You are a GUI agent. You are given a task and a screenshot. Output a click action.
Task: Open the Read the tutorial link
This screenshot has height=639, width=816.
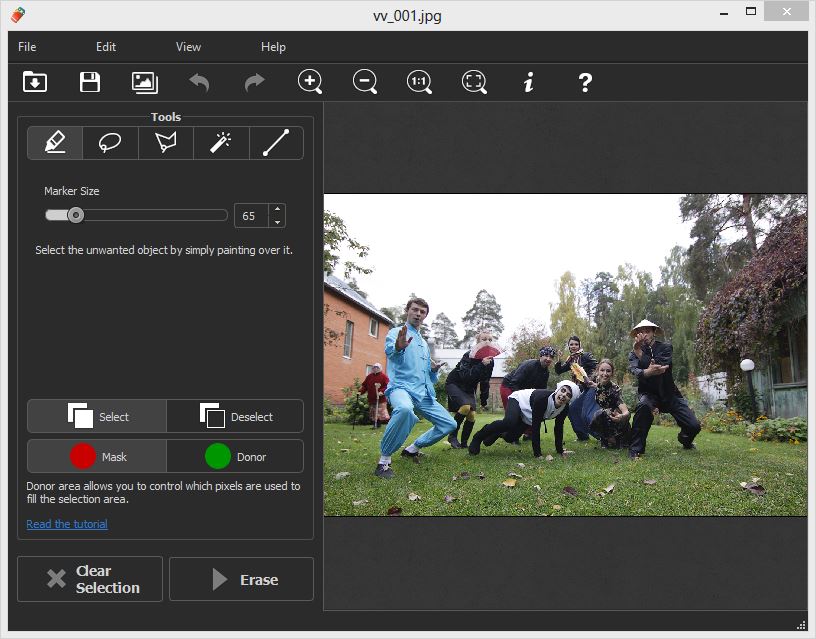pyautogui.click(x=67, y=524)
